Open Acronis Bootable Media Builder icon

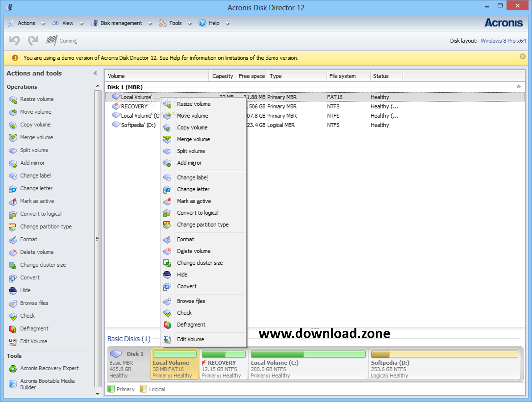[13, 384]
